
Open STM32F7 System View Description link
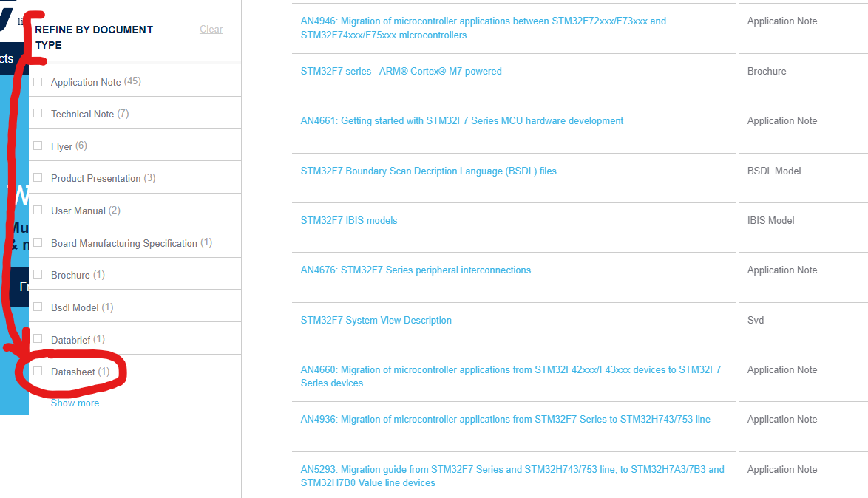pos(376,320)
